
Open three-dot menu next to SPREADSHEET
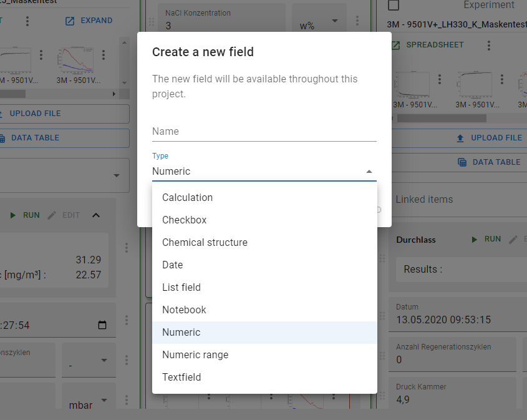coord(489,46)
